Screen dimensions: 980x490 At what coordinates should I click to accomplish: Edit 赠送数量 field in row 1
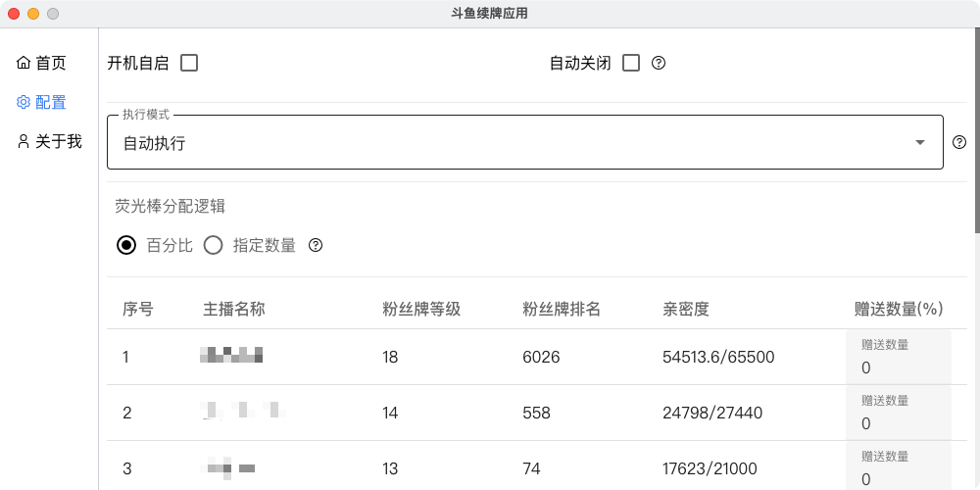tap(898, 358)
